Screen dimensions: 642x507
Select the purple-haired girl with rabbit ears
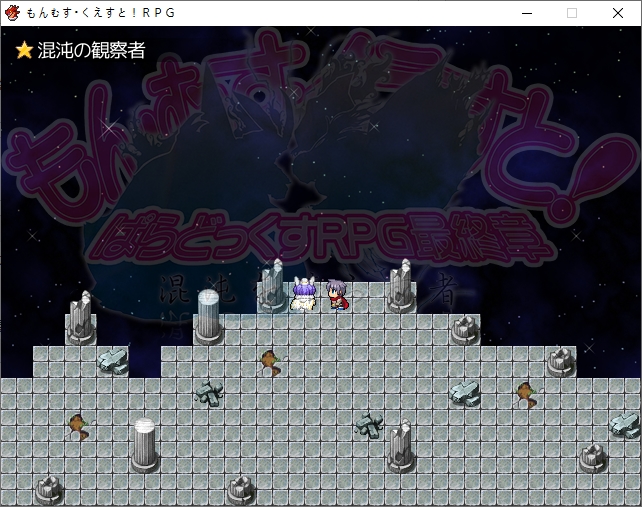click(304, 294)
